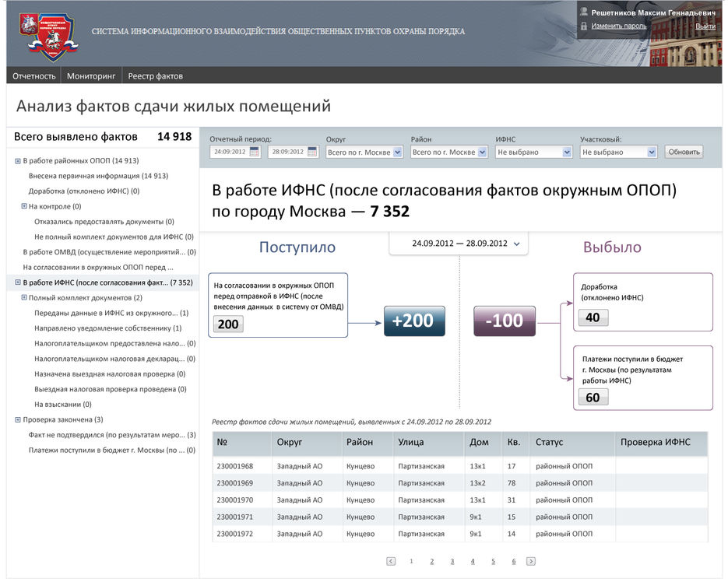Image resolution: width=728 pixels, height=582 pixels.
Task: Expand the Проверка закончена tree node
Action: tap(17, 419)
